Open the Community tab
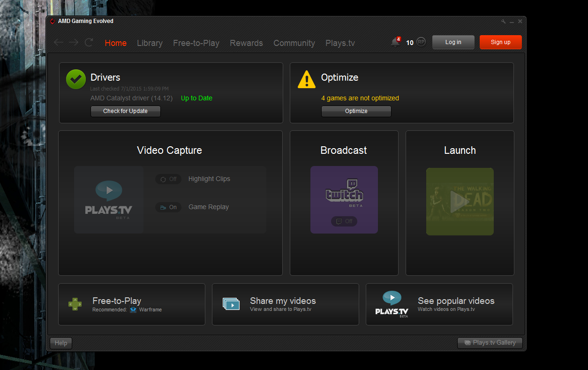Screen dimensions: 588x370 [294, 43]
